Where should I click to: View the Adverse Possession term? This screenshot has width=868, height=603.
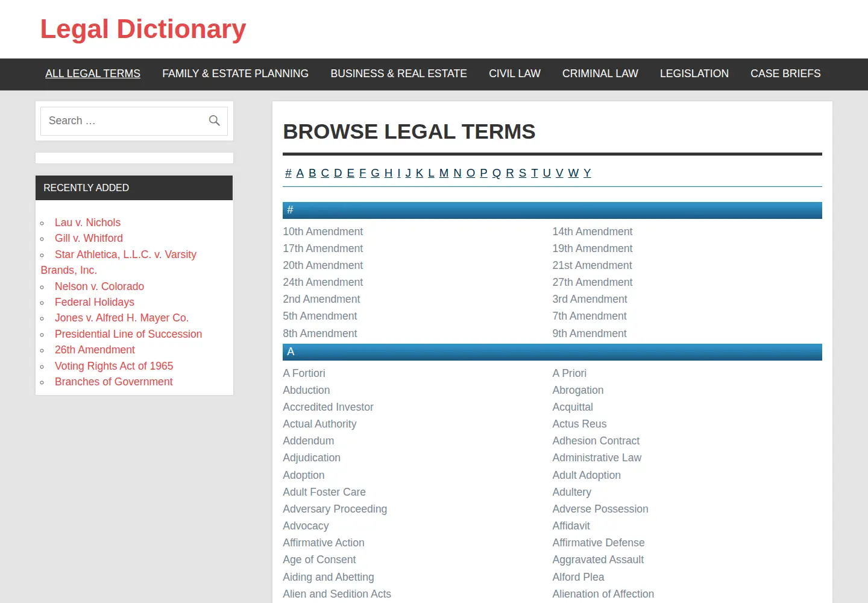(x=600, y=509)
